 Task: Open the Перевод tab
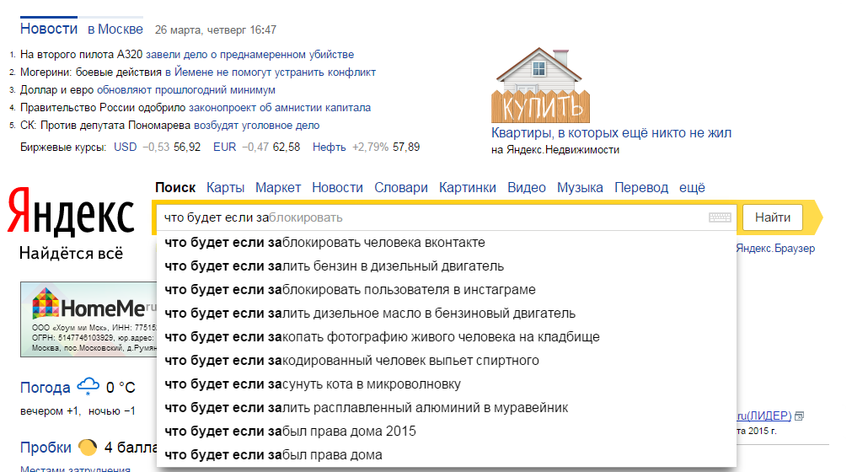pos(640,188)
